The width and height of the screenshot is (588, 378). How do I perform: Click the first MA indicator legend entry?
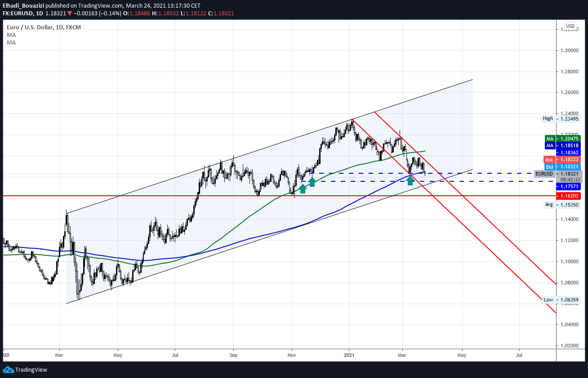[11, 35]
